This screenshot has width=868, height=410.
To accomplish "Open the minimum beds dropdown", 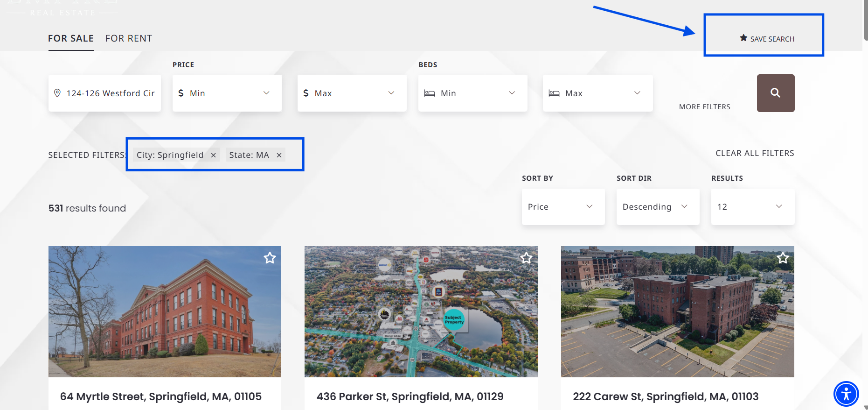I will click(472, 93).
